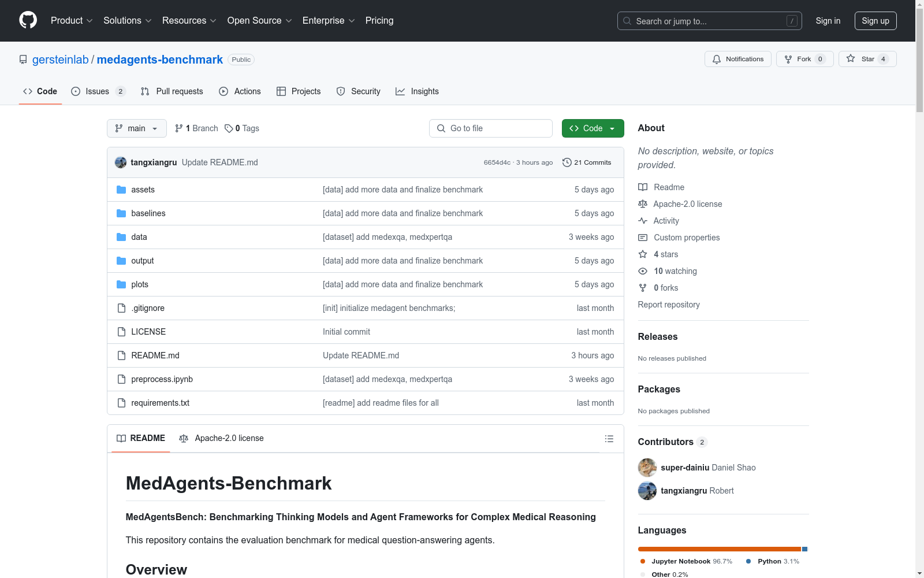The image size is (924, 578).
Task: Open the green Code dropdown
Action: pos(593,128)
